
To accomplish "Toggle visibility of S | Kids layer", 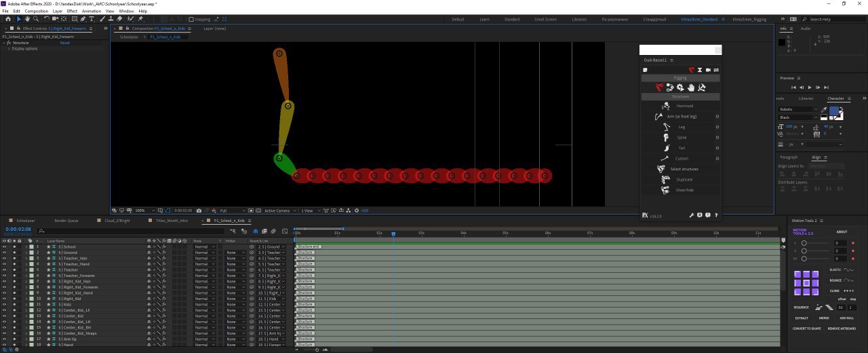I will click(4, 304).
